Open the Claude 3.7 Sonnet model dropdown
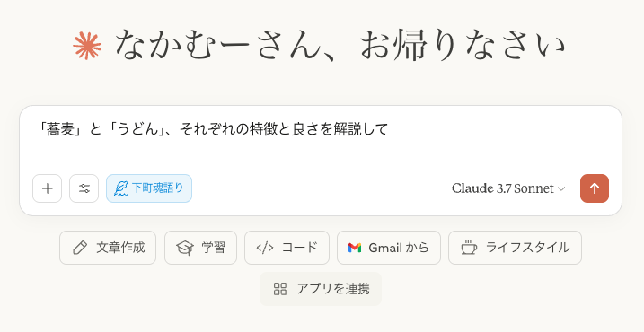 tap(508, 188)
